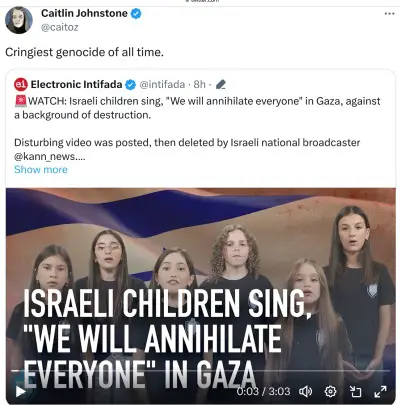
Task: Play the video
Action: click(x=21, y=391)
